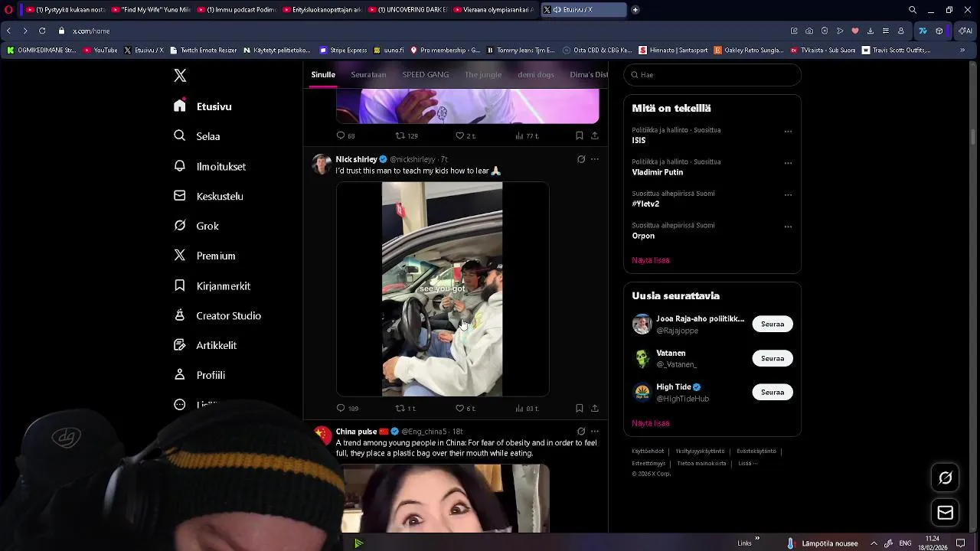The height and width of the screenshot is (551, 980).
Task: Open Nick shirley's profile avatar
Action: point(322,164)
